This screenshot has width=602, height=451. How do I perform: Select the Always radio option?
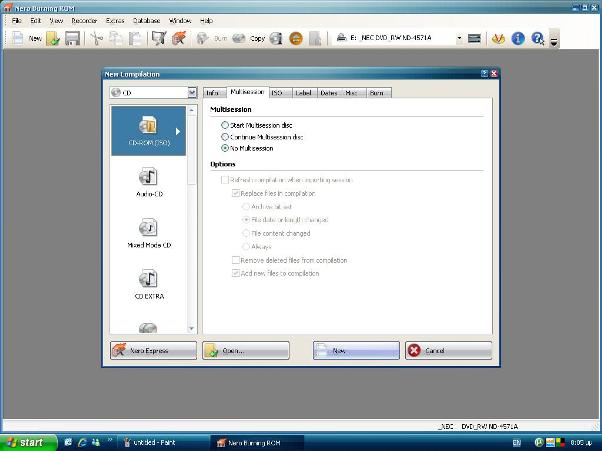point(246,246)
